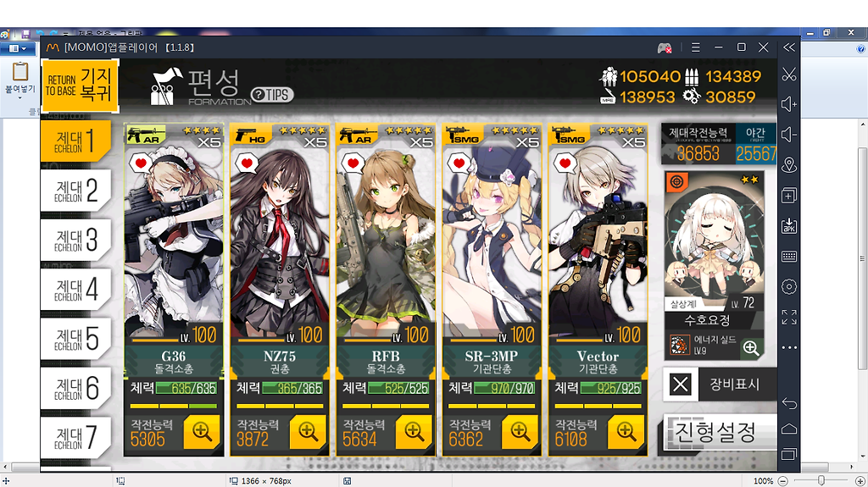Toggle the G36 heart affection bubble
The image size is (868, 487).
click(x=141, y=163)
